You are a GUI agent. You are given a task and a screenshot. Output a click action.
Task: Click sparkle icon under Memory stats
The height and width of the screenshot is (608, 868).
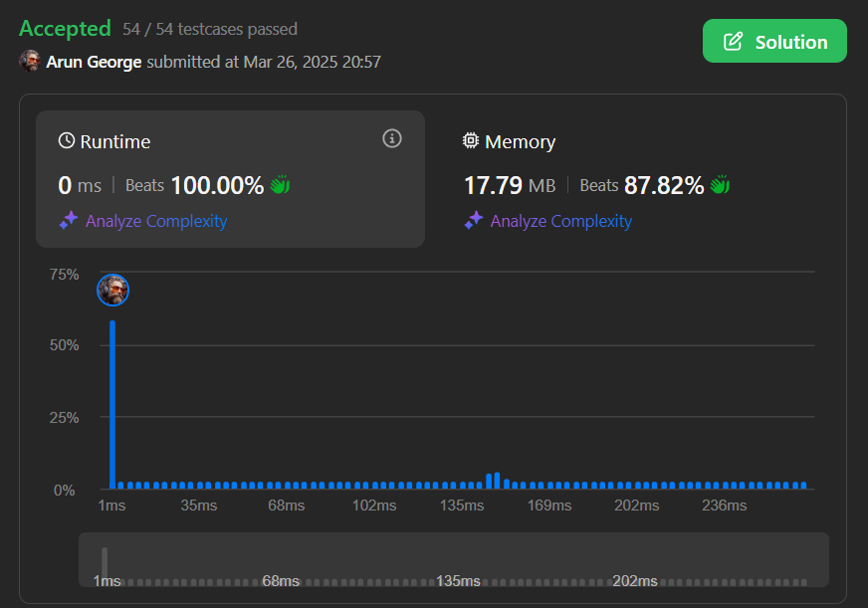coord(474,221)
